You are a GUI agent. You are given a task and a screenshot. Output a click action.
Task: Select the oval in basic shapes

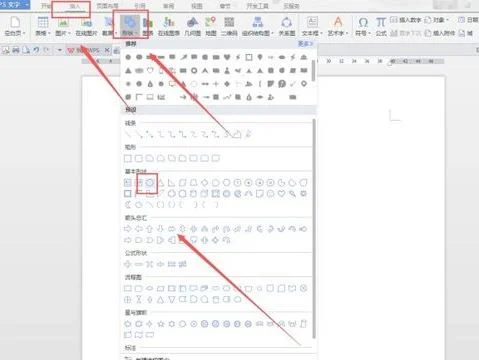150,182
